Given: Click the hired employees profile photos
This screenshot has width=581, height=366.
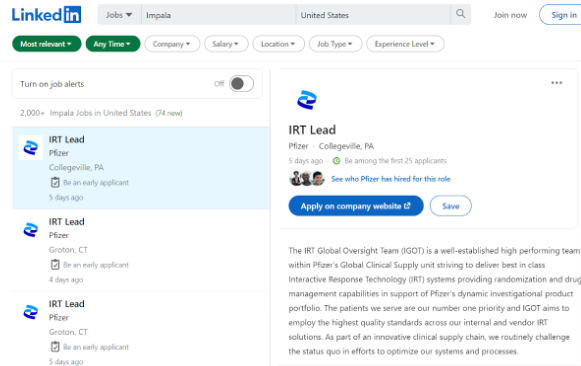Looking at the screenshot, I should 307,179.
